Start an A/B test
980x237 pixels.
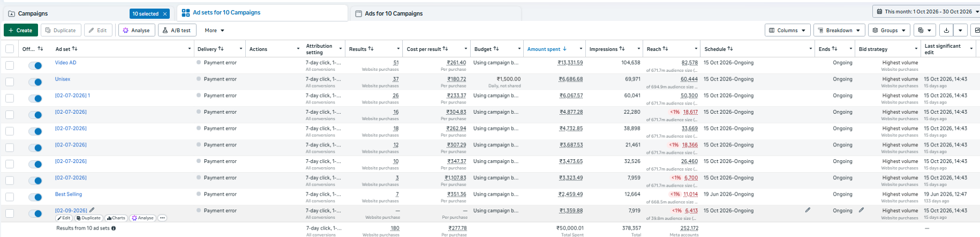pyautogui.click(x=177, y=31)
